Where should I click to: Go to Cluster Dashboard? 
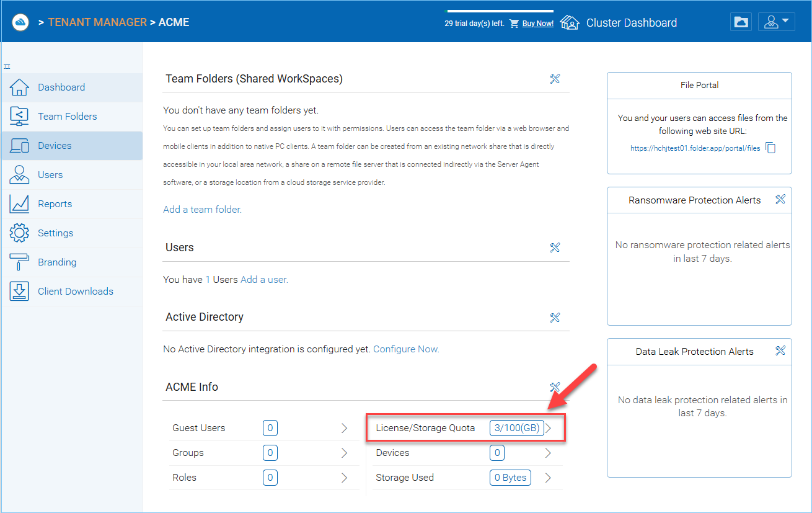(x=632, y=23)
